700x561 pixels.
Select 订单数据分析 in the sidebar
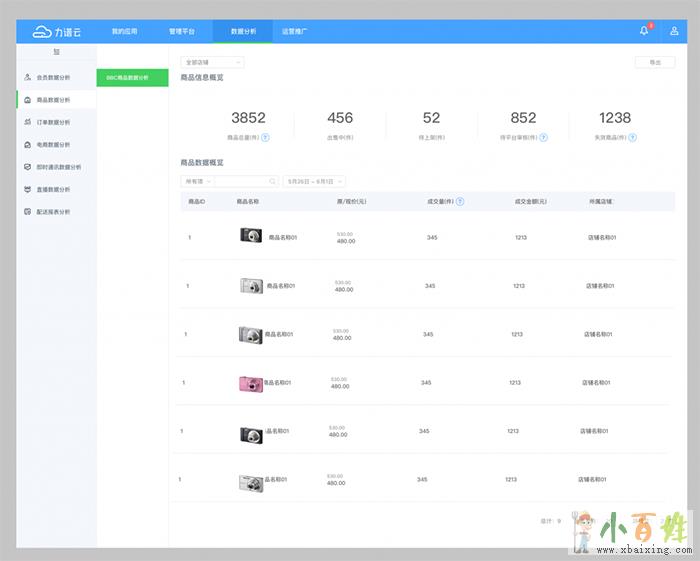[x=53, y=122]
